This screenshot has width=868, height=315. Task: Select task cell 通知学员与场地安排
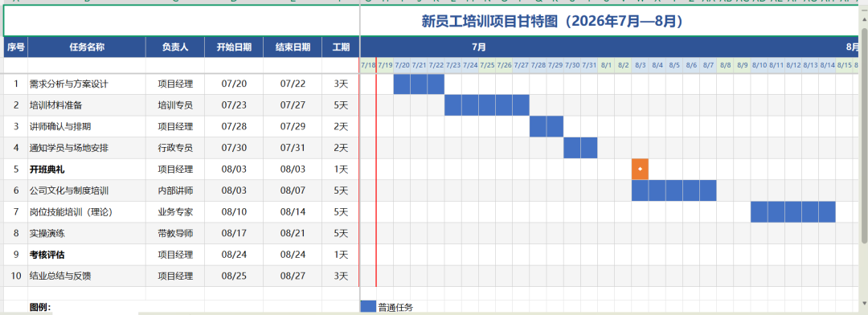pos(87,148)
